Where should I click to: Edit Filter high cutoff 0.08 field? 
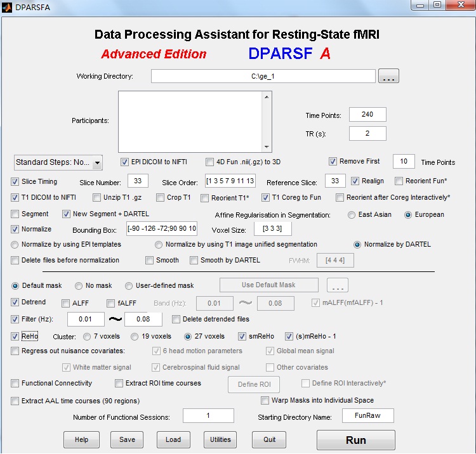143,319
